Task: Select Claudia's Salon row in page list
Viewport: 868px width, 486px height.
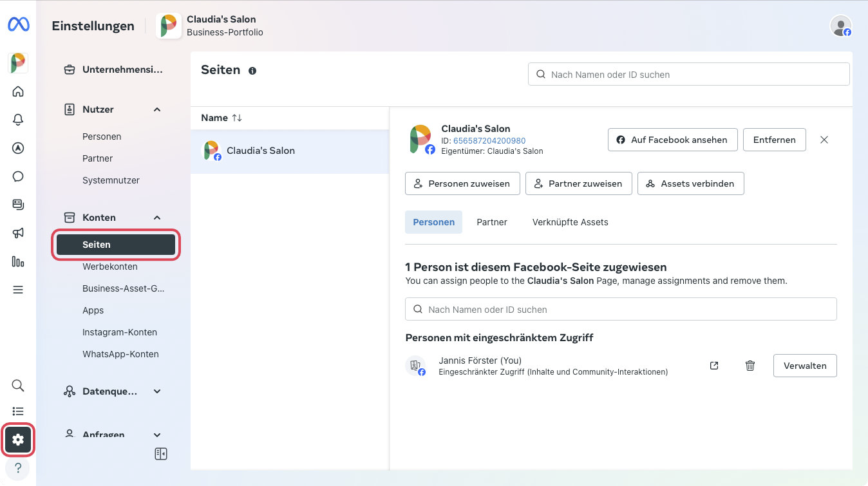Action: click(x=290, y=151)
